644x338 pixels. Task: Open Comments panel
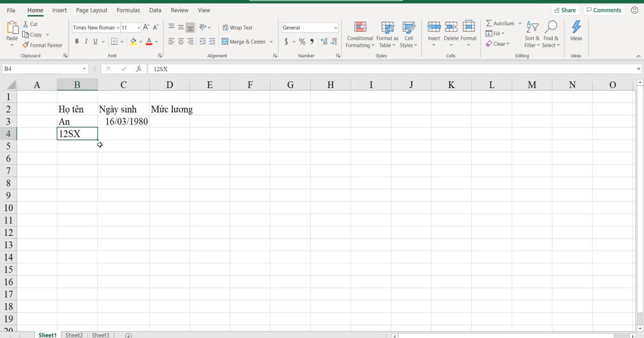[604, 10]
